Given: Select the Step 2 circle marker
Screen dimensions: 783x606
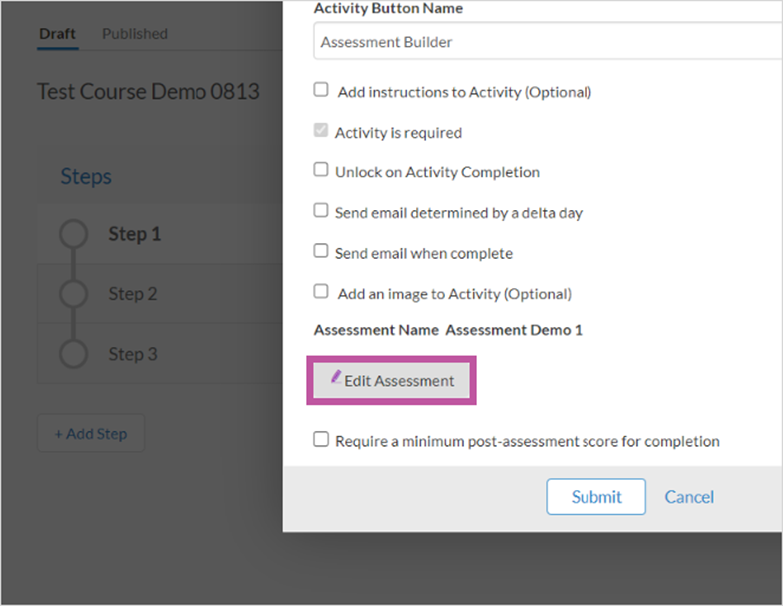Looking at the screenshot, I should 73,294.
